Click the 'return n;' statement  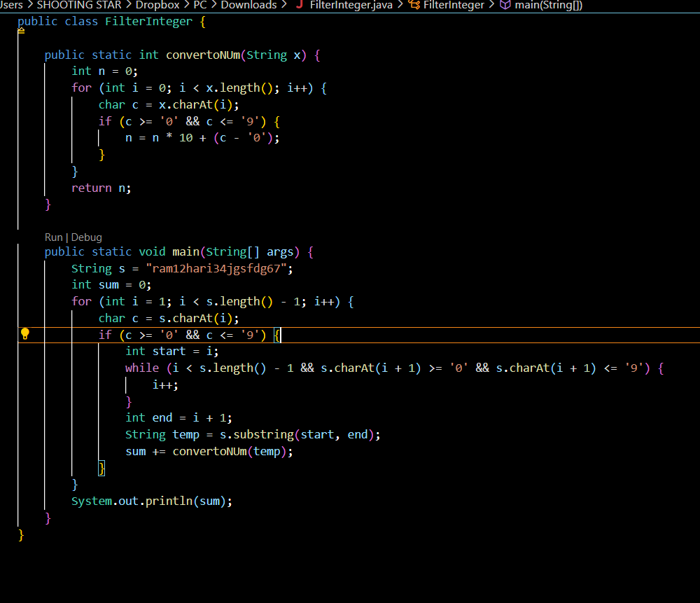click(101, 188)
